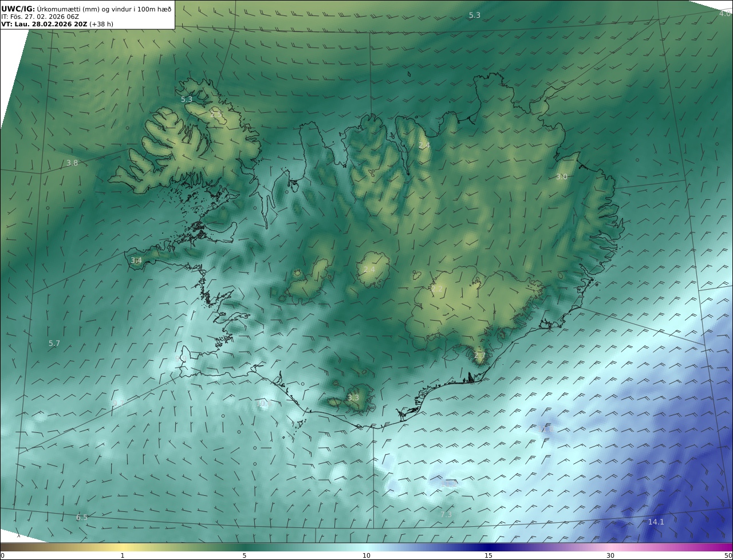Click the '5.7' value label

point(54,343)
